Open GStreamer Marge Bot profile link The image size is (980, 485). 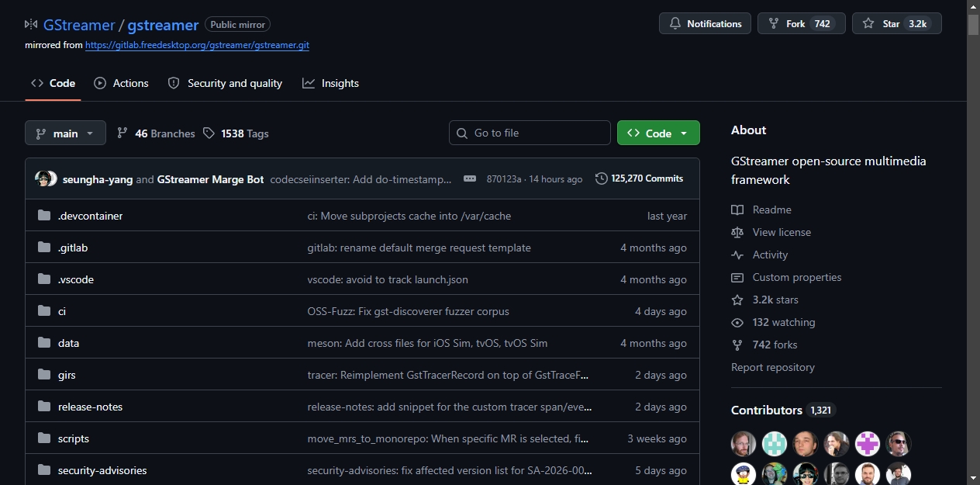(210, 179)
